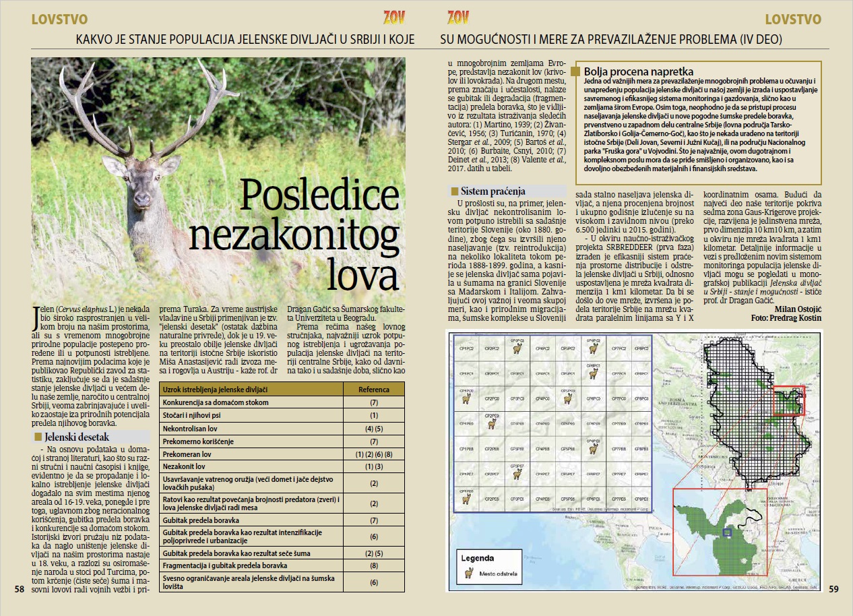Click the square bullet before Bolja procena napretka

(577, 71)
